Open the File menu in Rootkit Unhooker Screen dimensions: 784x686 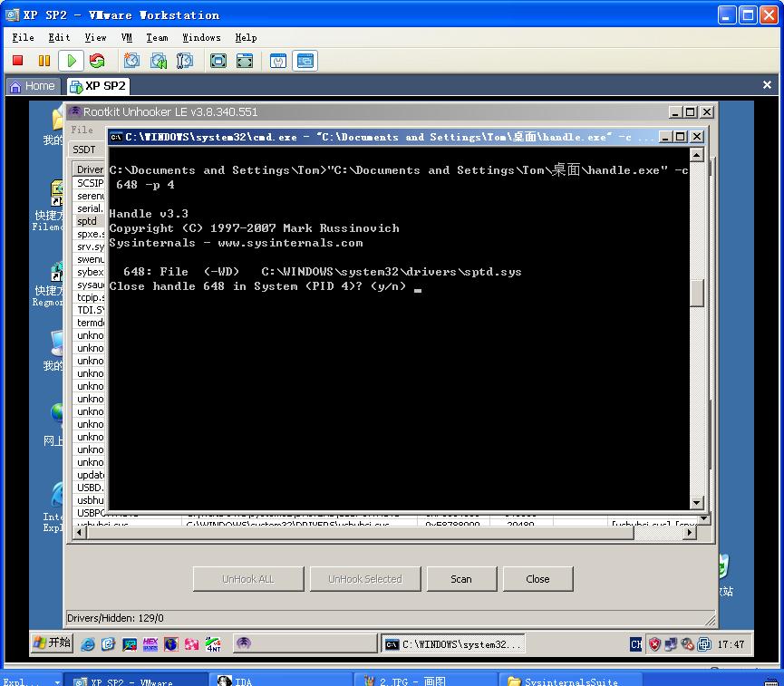pos(82,130)
